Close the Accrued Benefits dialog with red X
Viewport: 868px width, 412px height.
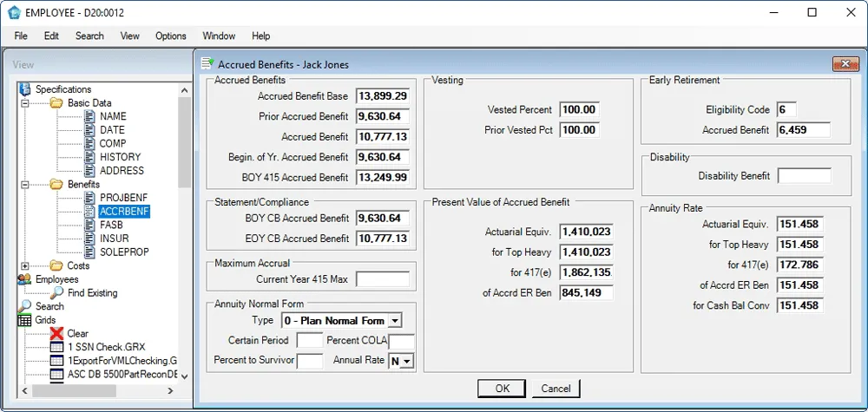click(x=845, y=64)
